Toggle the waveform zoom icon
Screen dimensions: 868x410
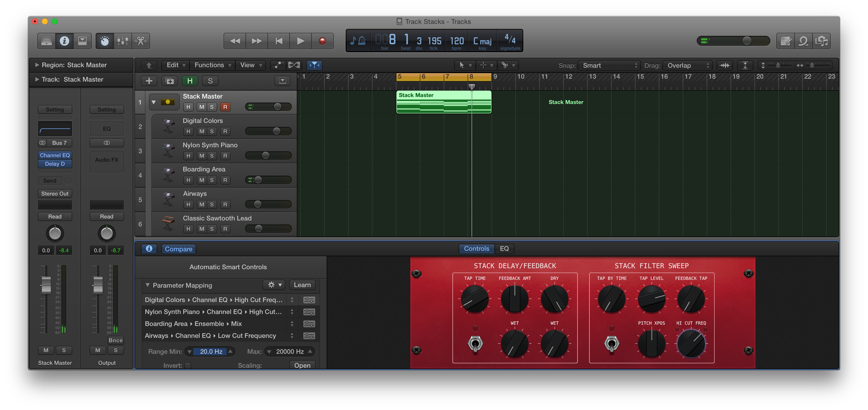click(725, 65)
